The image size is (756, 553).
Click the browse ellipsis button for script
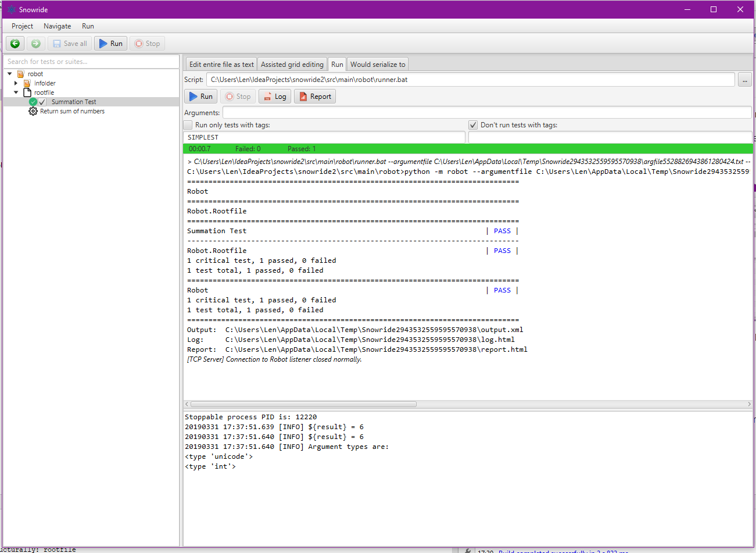click(x=745, y=80)
